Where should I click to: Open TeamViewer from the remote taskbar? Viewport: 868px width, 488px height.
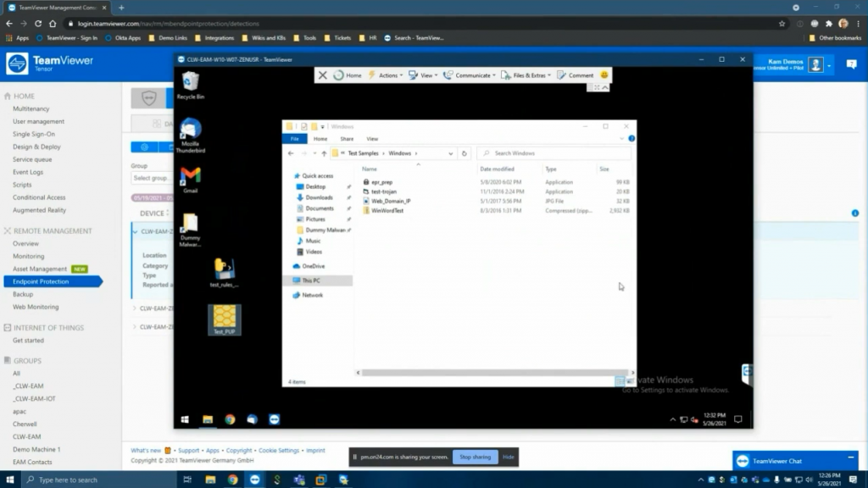tap(274, 419)
